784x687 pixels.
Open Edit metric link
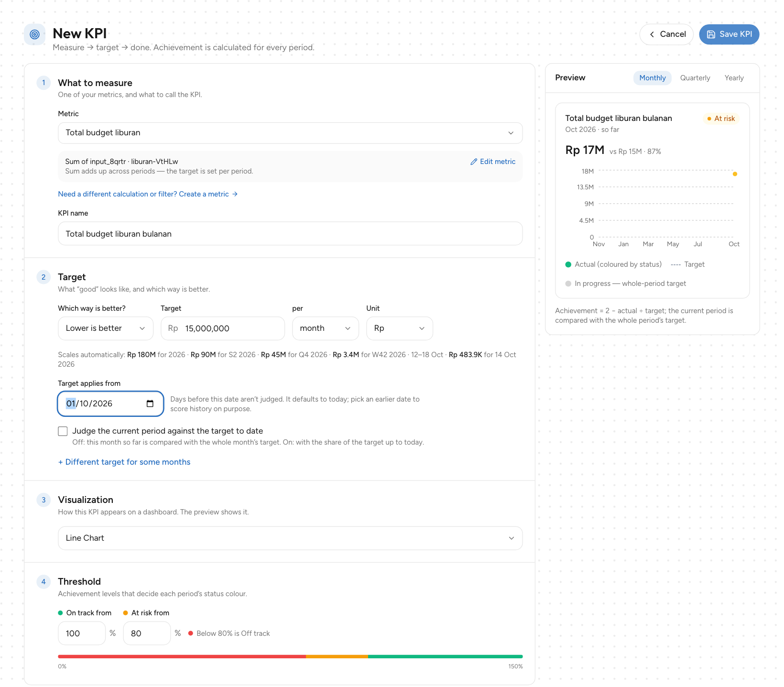(x=493, y=162)
